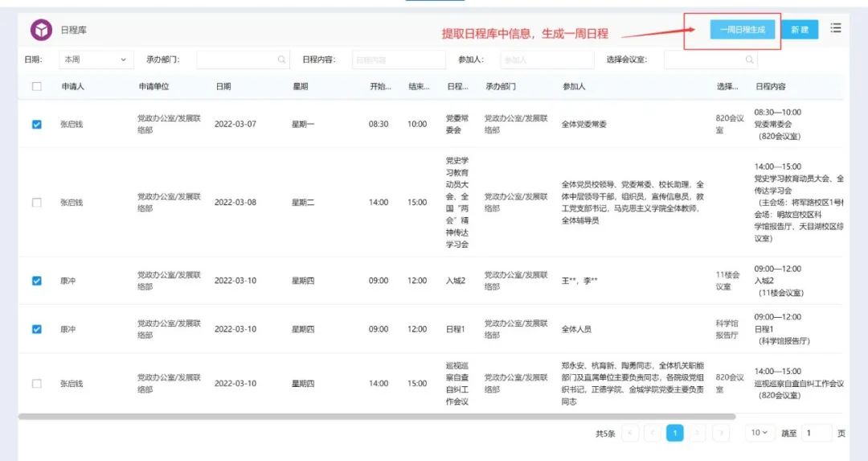
Task: Click the 共5条 total count text
Action: coord(605,434)
